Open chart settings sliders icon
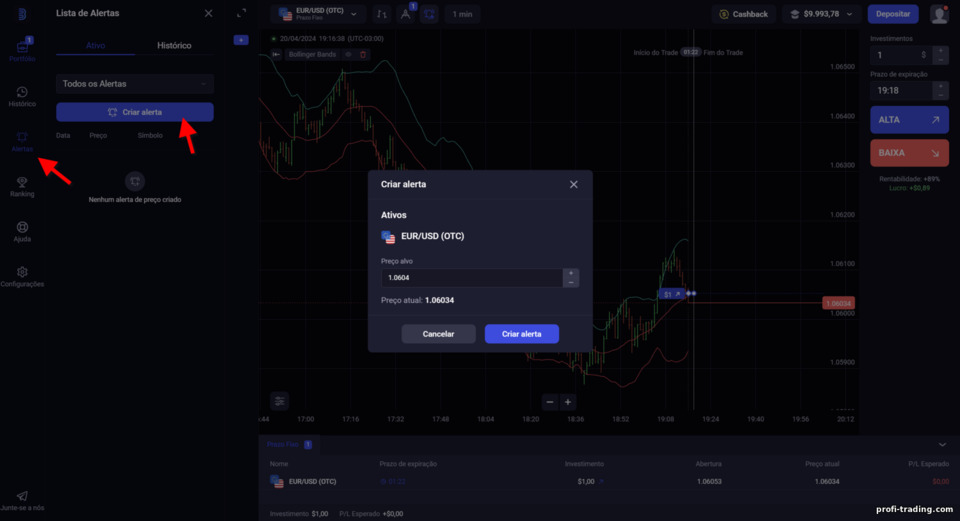Screen dimensions: 960x521 coord(279,401)
